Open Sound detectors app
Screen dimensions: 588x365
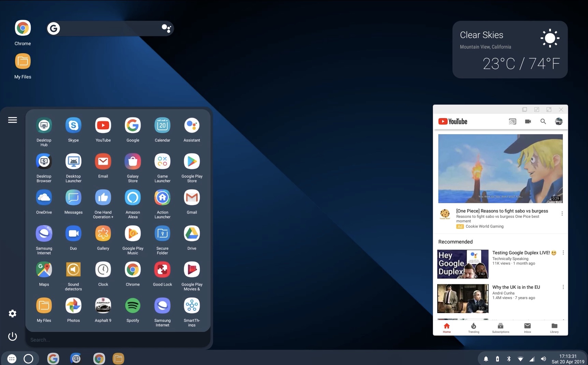pos(73,270)
